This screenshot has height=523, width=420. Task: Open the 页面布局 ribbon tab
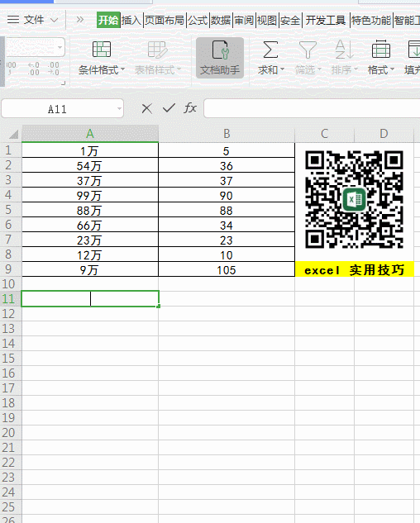pos(165,21)
